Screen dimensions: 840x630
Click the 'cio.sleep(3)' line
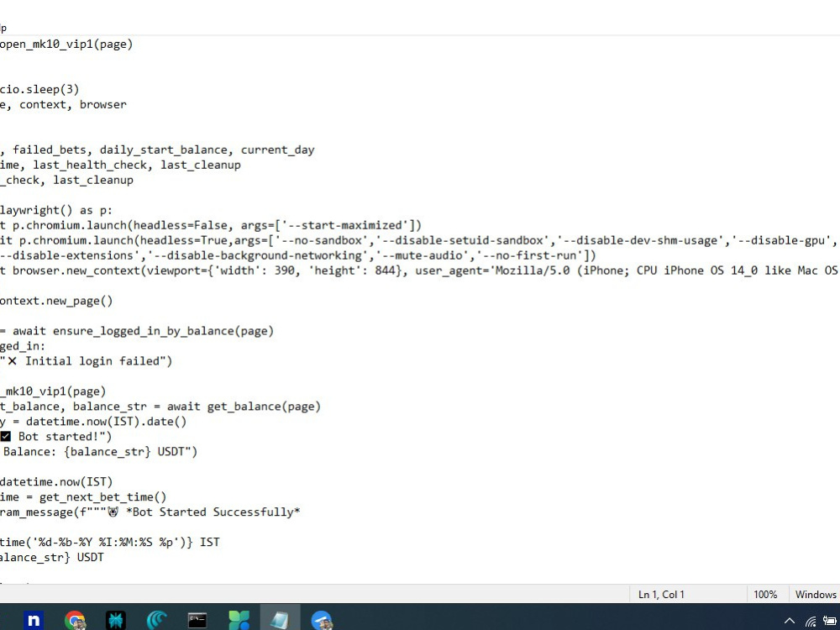point(39,90)
